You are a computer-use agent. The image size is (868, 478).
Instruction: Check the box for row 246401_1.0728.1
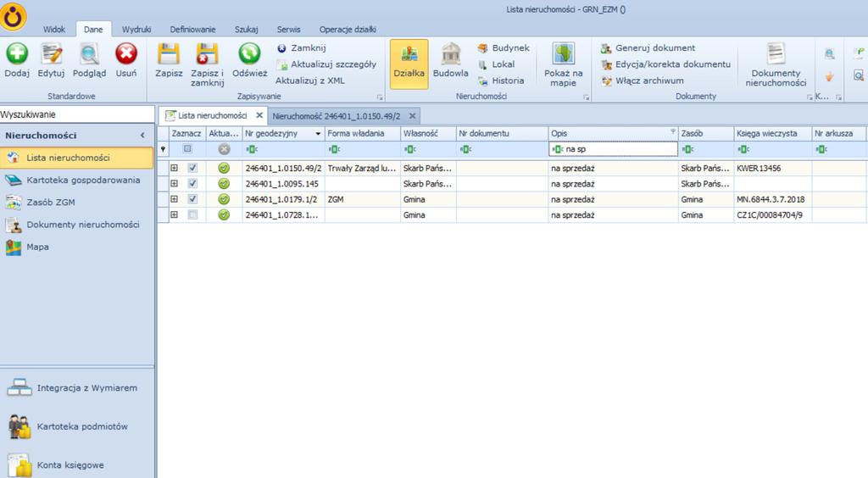192,214
